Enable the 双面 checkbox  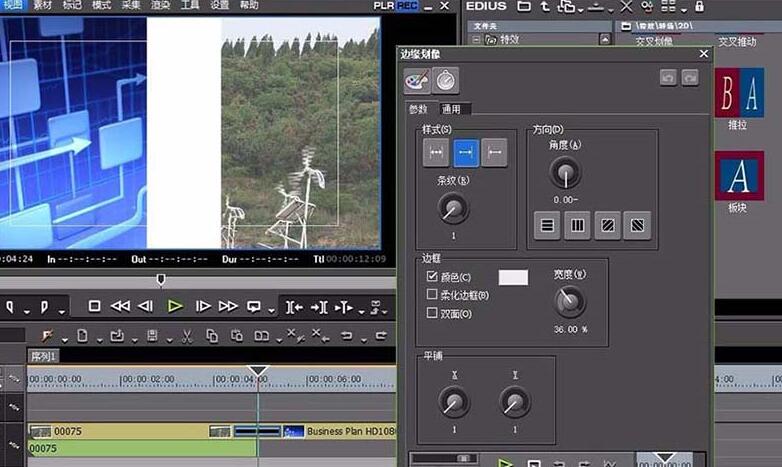coord(432,313)
